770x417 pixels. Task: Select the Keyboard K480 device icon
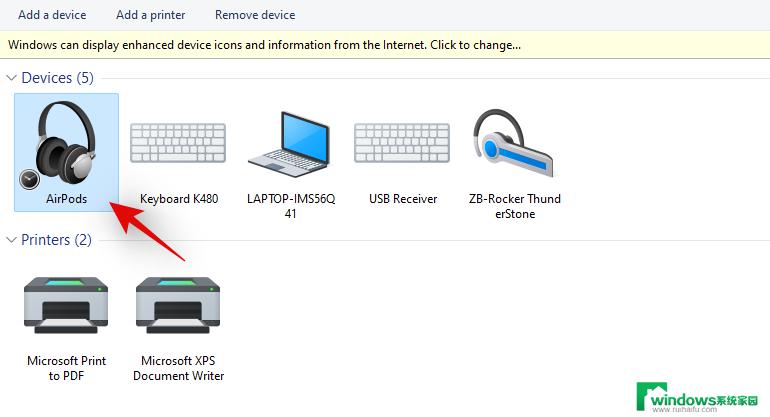tap(178, 143)
